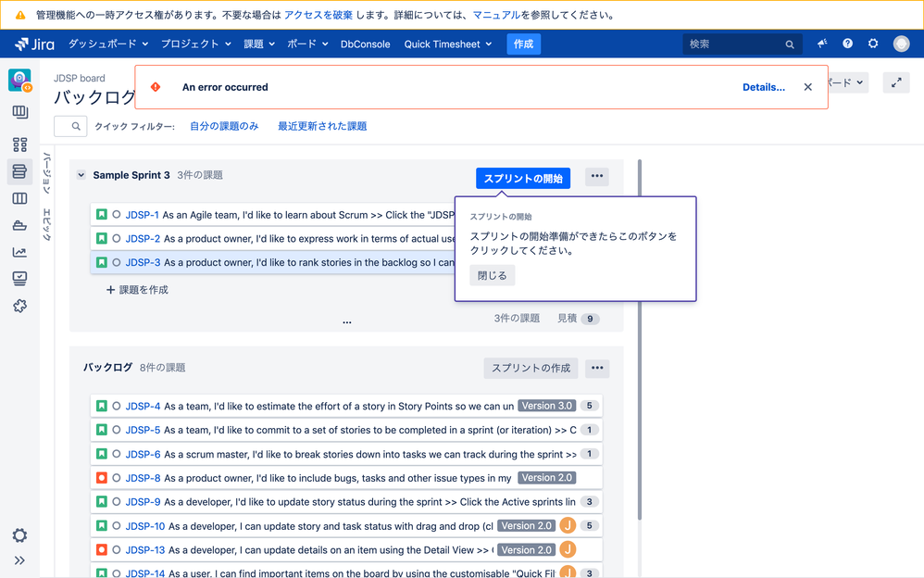Image resolution: width=924 pixels, height=578 pixels.
Task: Open project settings gear at the sidebar bottom
Action: (19, 535)
